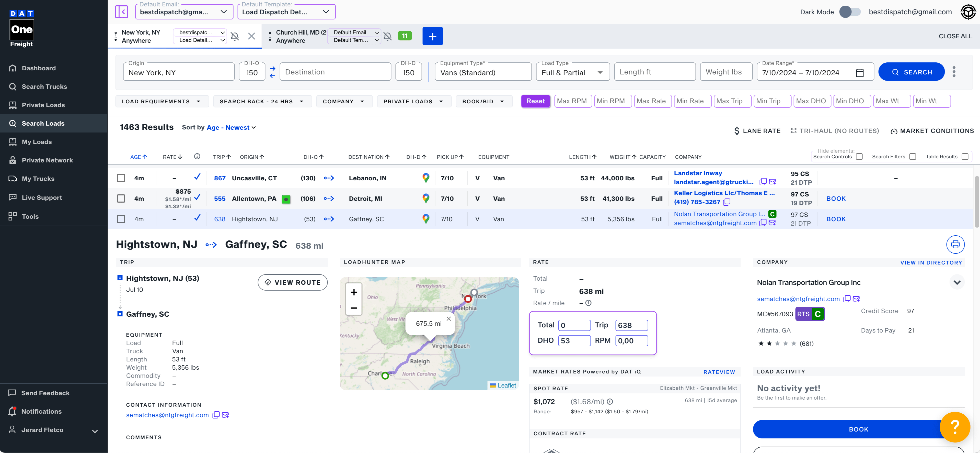Mute alerts bell for Church Hill tab

387,36
